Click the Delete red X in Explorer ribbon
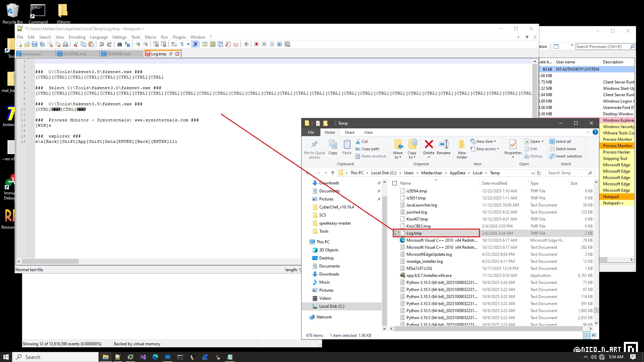Viewport: 644px width, 362px height. point(429,144)
